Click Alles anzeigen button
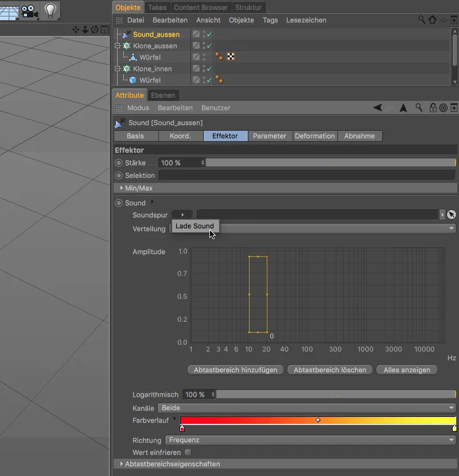The image size is (459, 476). point(407,370)
